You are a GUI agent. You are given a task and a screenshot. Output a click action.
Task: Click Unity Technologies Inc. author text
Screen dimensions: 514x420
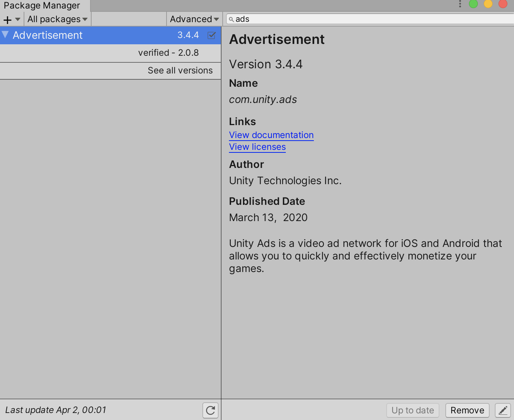pyautogui.click(x=285, y=181)
